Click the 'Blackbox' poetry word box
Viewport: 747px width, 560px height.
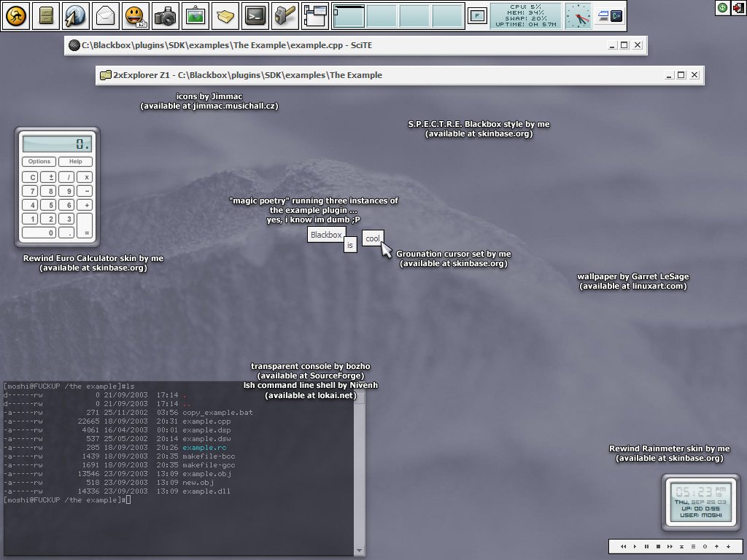point(326,235)
